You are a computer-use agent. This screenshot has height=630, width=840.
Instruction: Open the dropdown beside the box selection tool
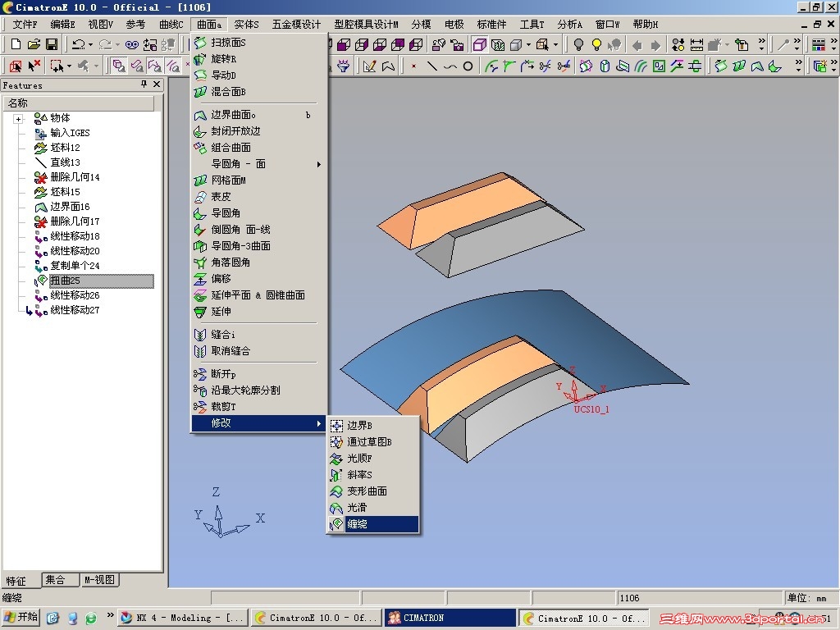click(70, 66)
